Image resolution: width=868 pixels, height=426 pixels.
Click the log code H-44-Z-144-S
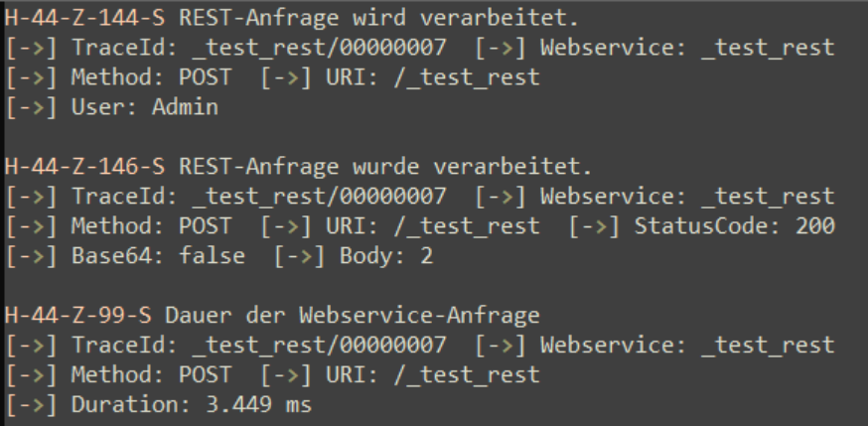tap(84, 18)
